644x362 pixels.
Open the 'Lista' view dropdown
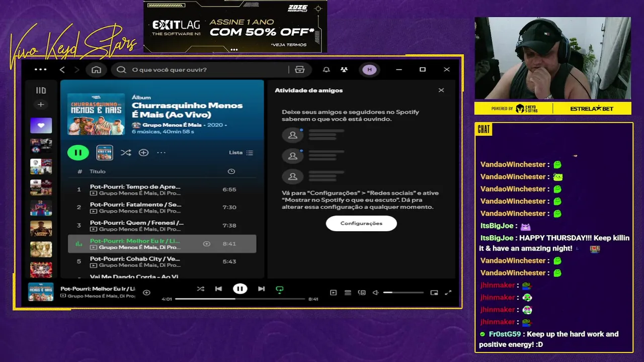point(241,152)
